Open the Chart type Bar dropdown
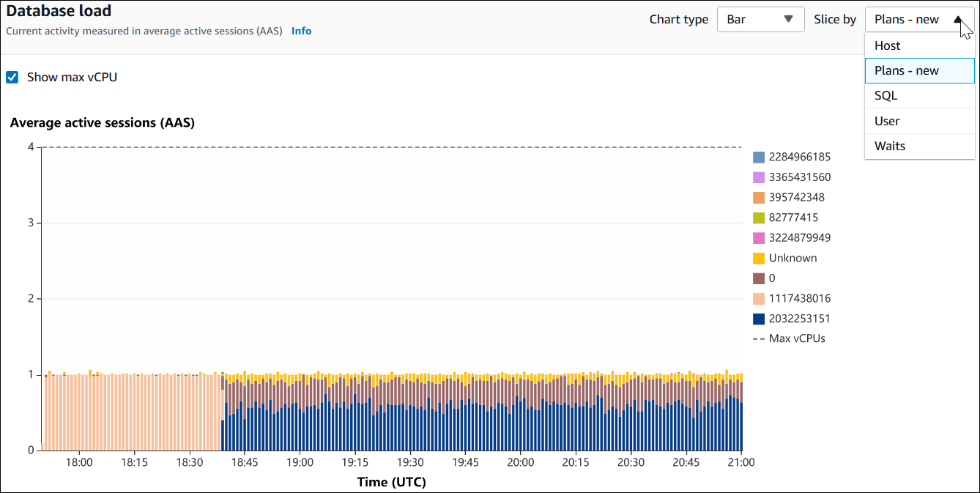 760,20
